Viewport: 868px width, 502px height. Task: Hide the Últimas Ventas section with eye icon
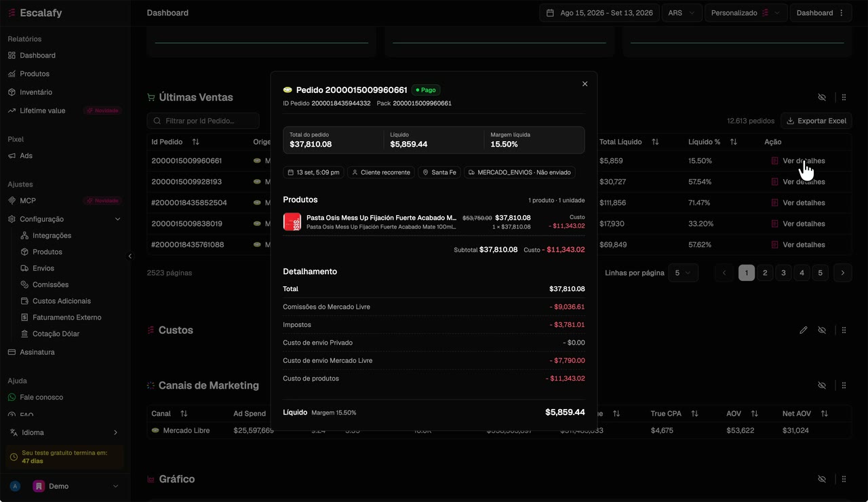tap(822, 98)
